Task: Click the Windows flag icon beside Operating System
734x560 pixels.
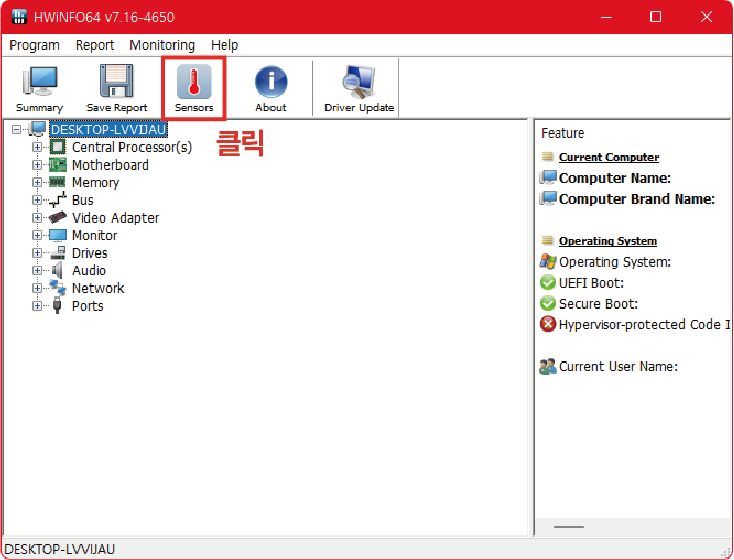Action: (548, 261)
